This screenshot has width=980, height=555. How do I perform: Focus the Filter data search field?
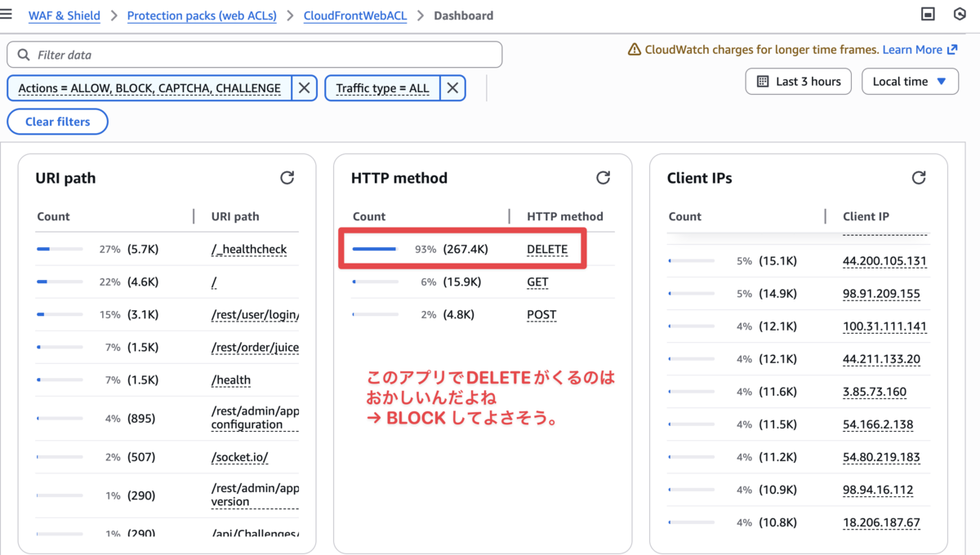pyautogui.click(x=255, y=55)
